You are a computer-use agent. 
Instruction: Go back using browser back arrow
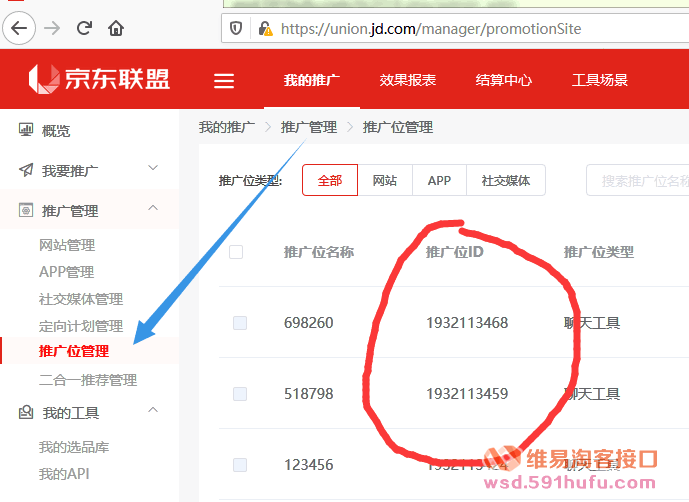pos(19,28)
